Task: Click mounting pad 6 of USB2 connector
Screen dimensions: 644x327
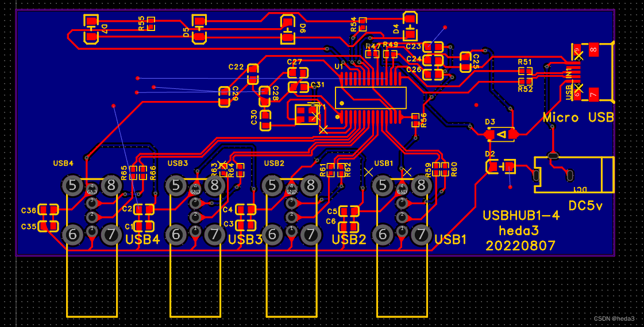Action: click(272, 235)
